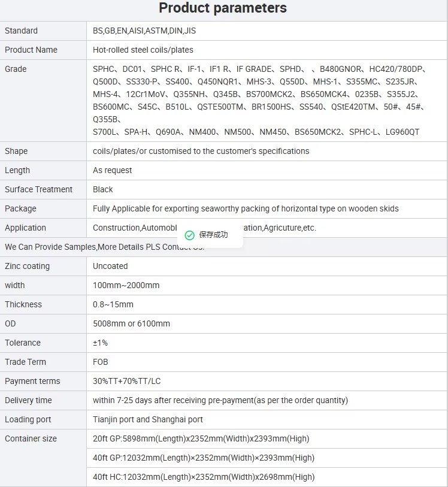This screenshot has width=448, height=487.
Task: Select the 20ft GP container dimensions
Action: tap(201, 439)
